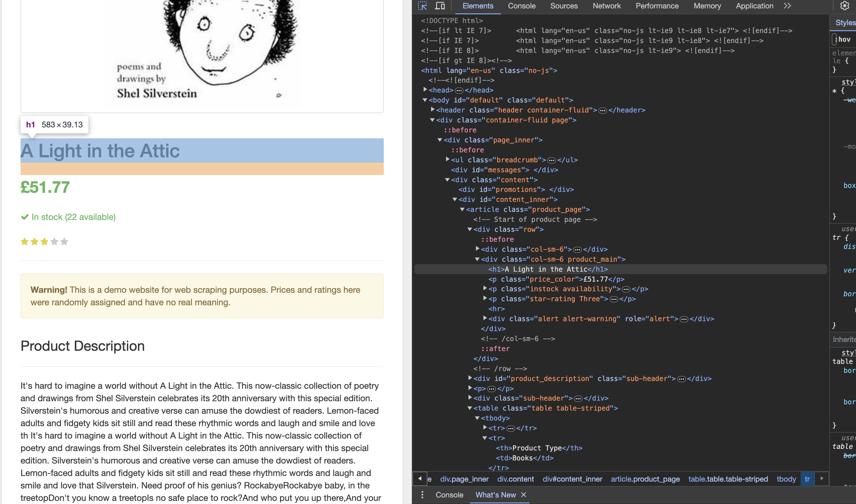The width and height of the screenshot is (856, 504).
Task: Click the book cover image
Action: click(202, 51)
